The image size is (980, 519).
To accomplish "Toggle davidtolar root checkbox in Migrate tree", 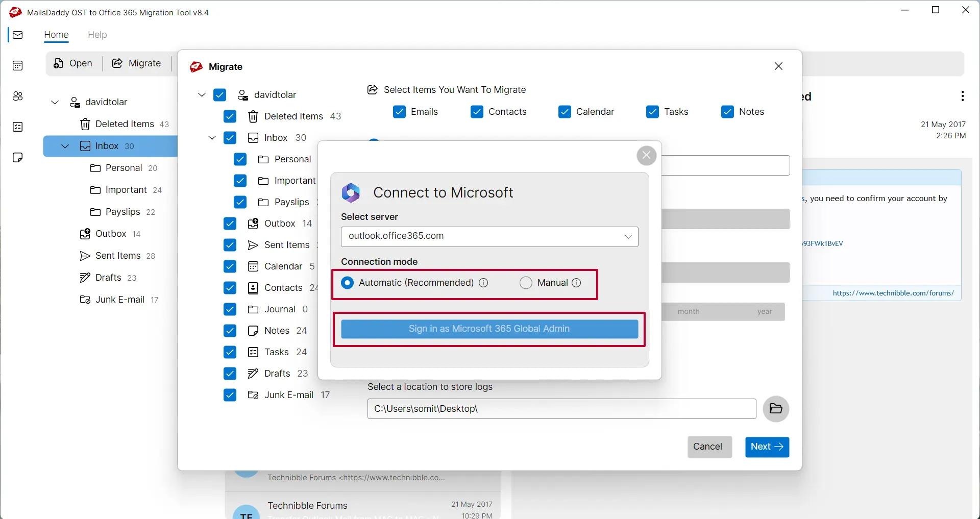I will point(219,95).
